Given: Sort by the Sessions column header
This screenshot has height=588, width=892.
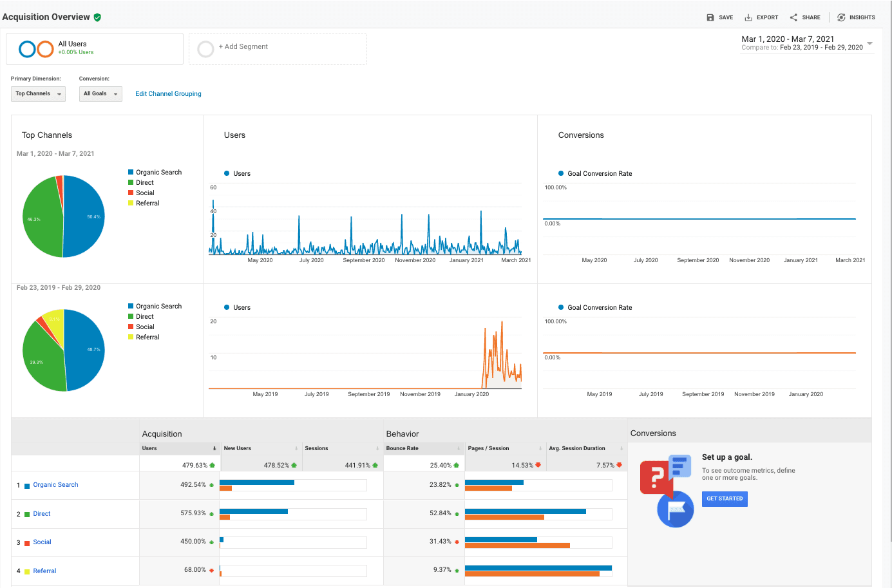Looking at the screenshot, I should 316,448.
